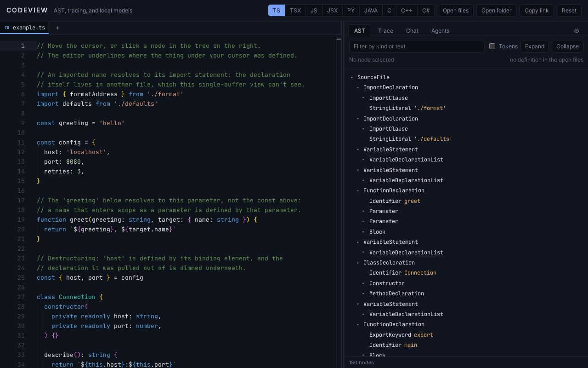Expand the Constructor node
The height and width of the screenshot is (368, 588).
(364, 283)
